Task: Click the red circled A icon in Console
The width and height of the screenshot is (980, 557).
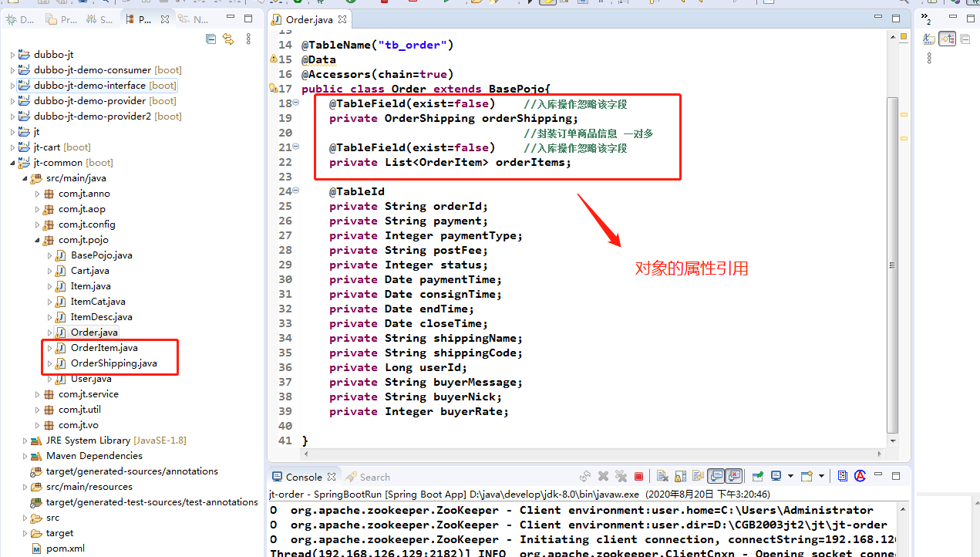Action: click(860, 477)
